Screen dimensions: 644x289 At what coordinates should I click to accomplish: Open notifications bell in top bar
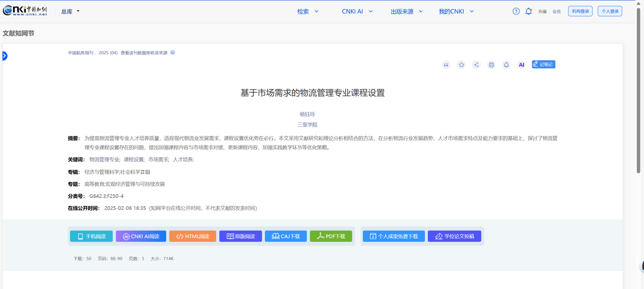coord(528,11)
